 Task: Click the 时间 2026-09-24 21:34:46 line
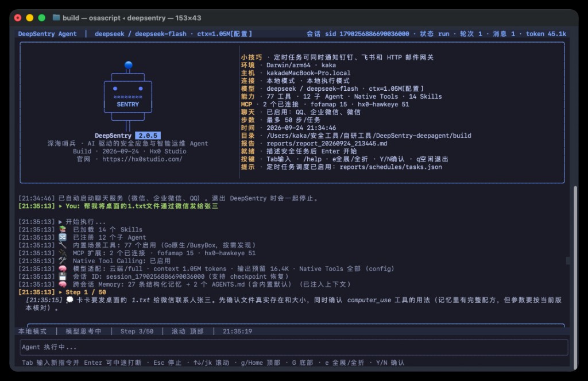pyautogui.click(x=288, y=128)
